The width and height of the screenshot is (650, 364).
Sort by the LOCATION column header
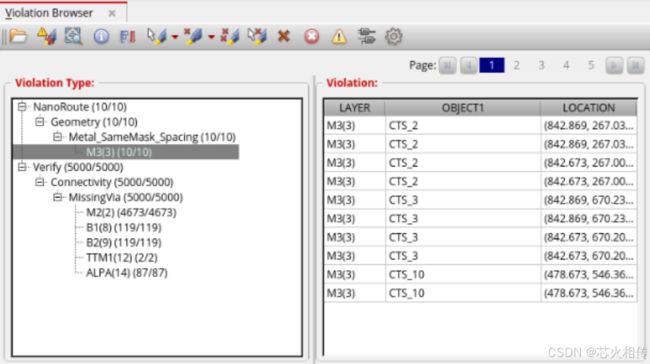589,108
